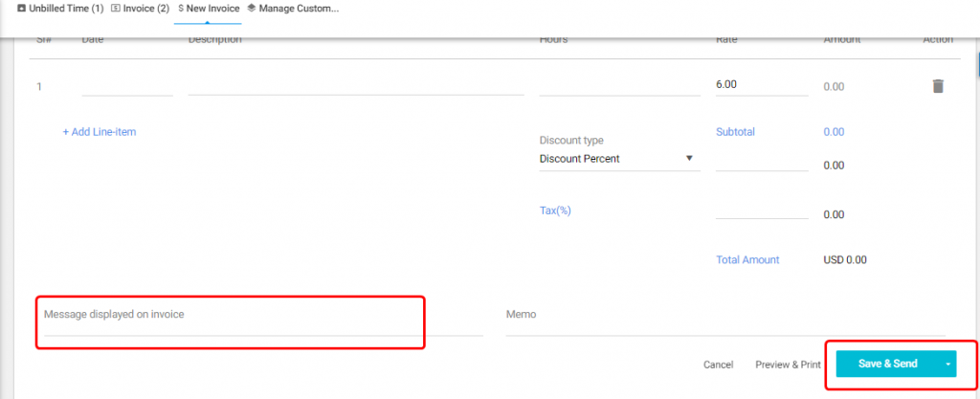The height and width of the screenshot is (399, 980).
Task: Click the Subtotal label
Action: coord(735,132)
